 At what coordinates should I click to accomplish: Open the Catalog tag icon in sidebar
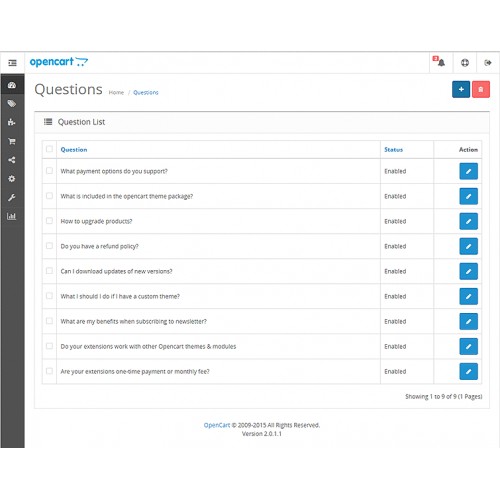point(12,104)
